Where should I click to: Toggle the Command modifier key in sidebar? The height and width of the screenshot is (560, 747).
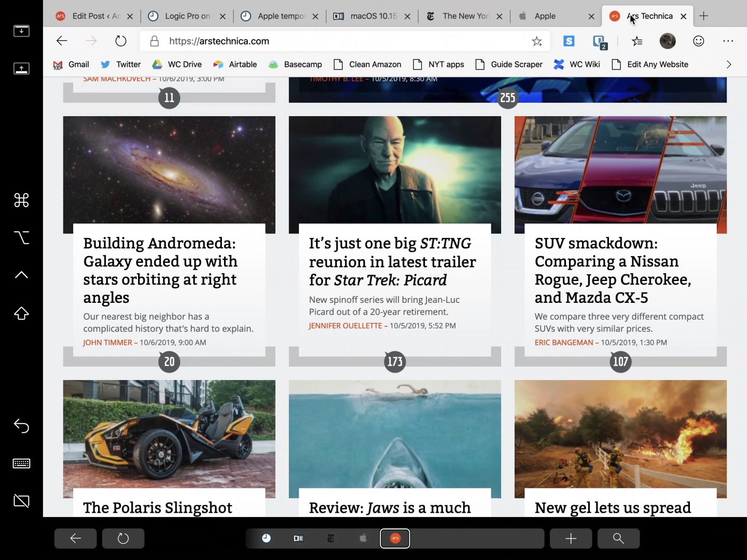tap(21, 200)
